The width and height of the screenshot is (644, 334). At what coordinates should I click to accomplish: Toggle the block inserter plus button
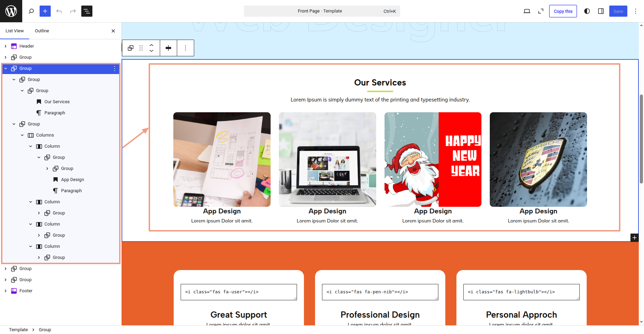coord(45,11)
